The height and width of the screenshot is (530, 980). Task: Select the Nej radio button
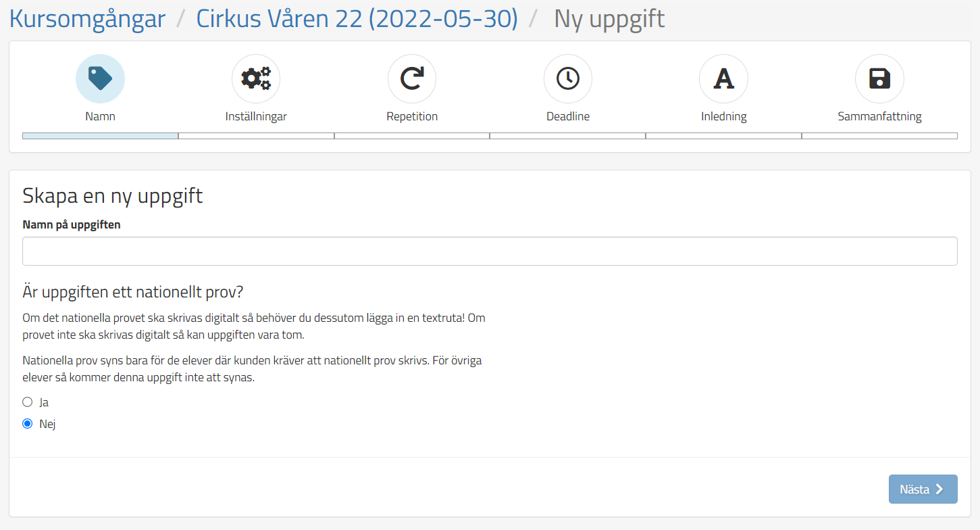click(x=28, y=424)
